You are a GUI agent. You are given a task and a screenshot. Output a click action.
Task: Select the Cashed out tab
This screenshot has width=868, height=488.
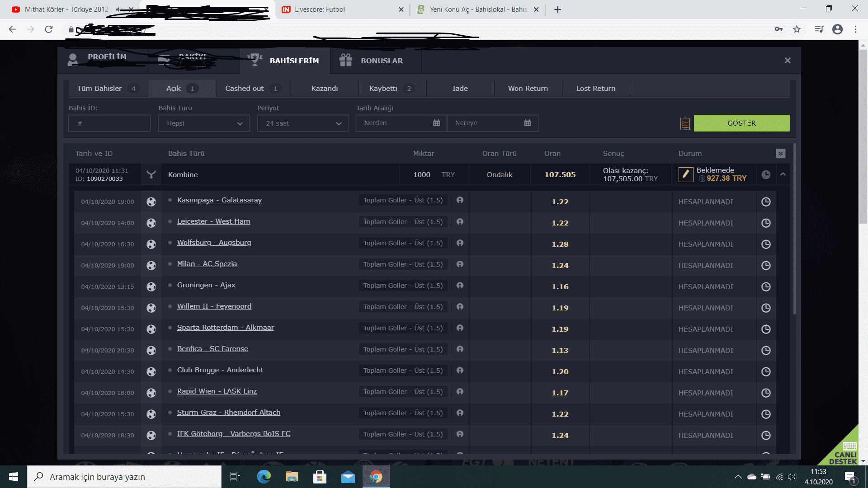point(253,89)
